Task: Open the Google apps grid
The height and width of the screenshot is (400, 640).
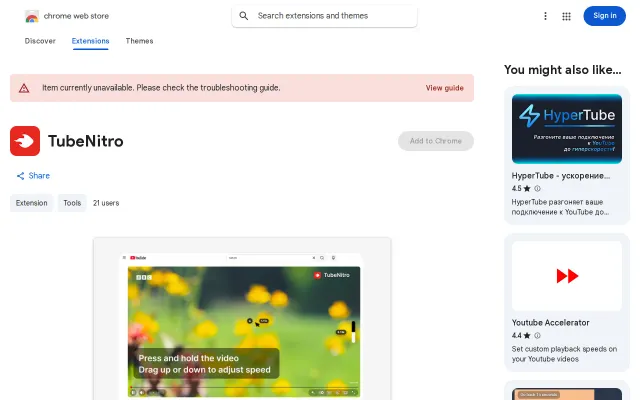Action: [566, 16]
